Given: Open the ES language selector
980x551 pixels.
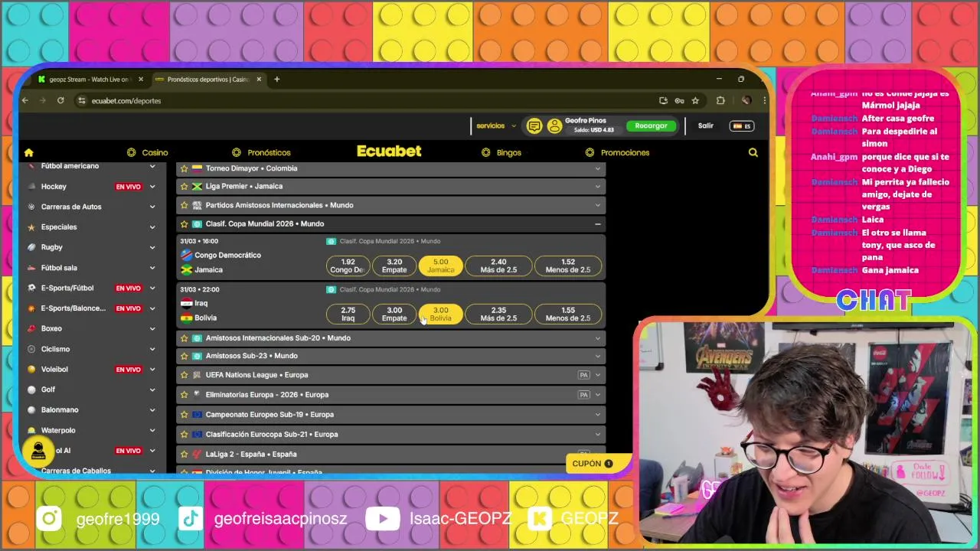Looking at the screenshot, I should 742,126.
